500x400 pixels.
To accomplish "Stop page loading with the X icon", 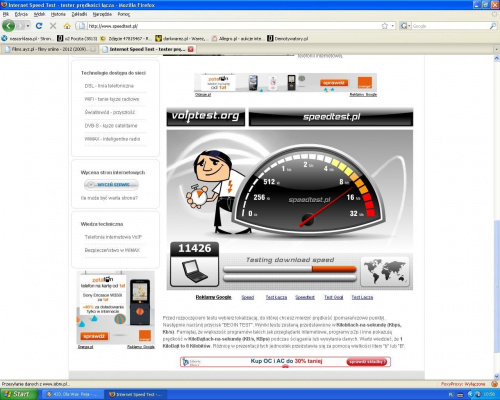I will (x=53, y=26).
